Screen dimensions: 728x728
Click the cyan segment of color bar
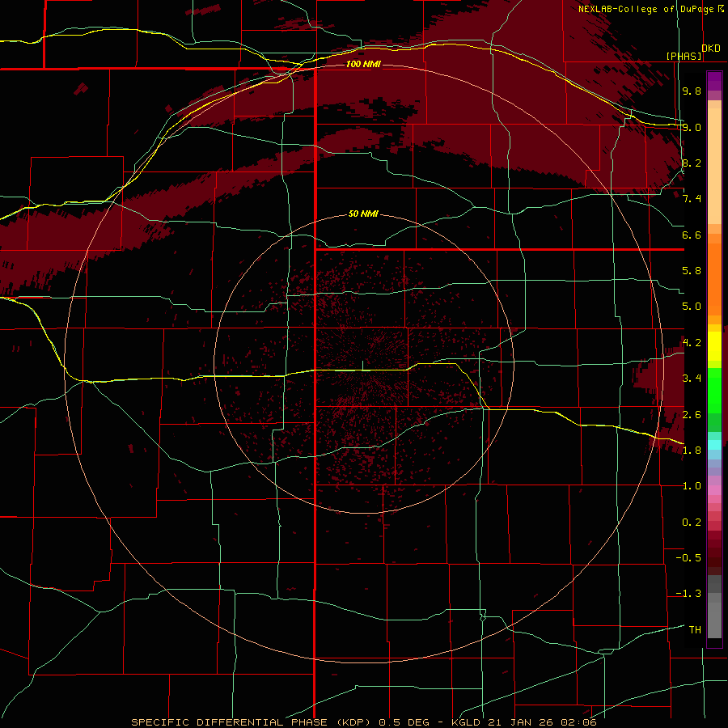(x=714, y=445)
